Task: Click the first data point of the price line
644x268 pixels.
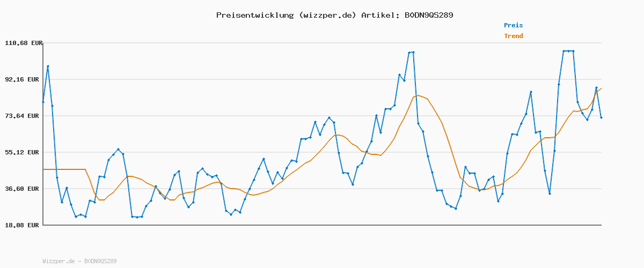Action: coord(43,102)
